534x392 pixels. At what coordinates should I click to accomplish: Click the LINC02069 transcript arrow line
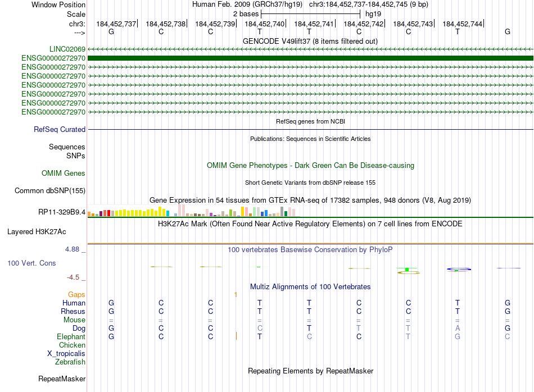point(310,49)
